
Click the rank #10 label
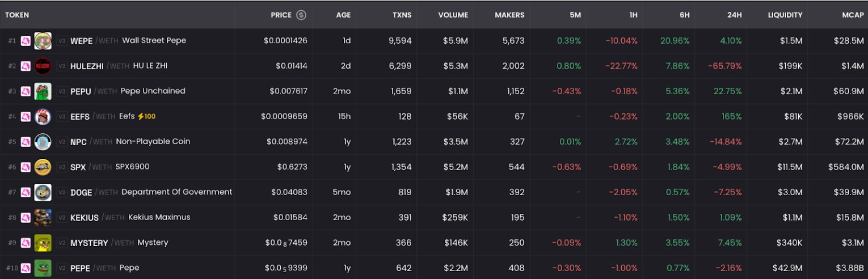tap(12, 268)
